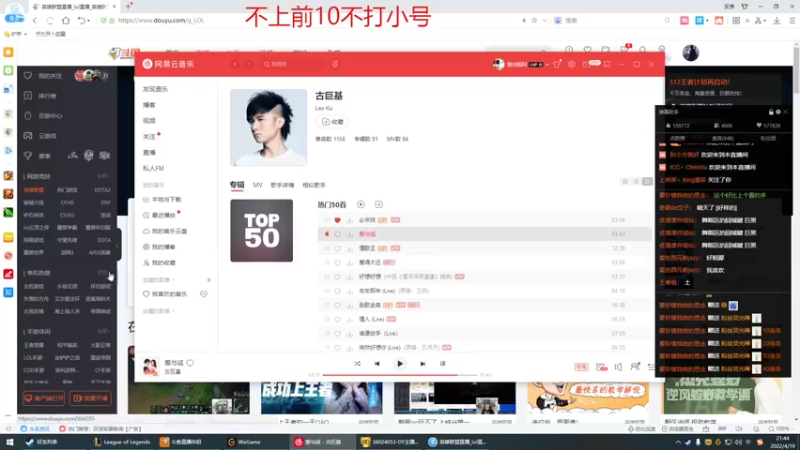Open the volume control in the player bar
This screenshot has height=450, width=800.
click(x=618, y=367)
